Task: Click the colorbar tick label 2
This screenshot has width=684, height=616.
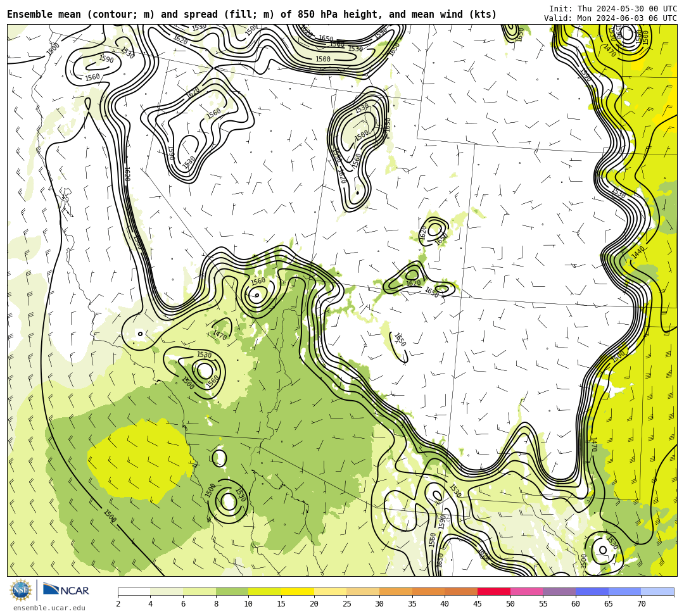Action: (x=118, y=604)
